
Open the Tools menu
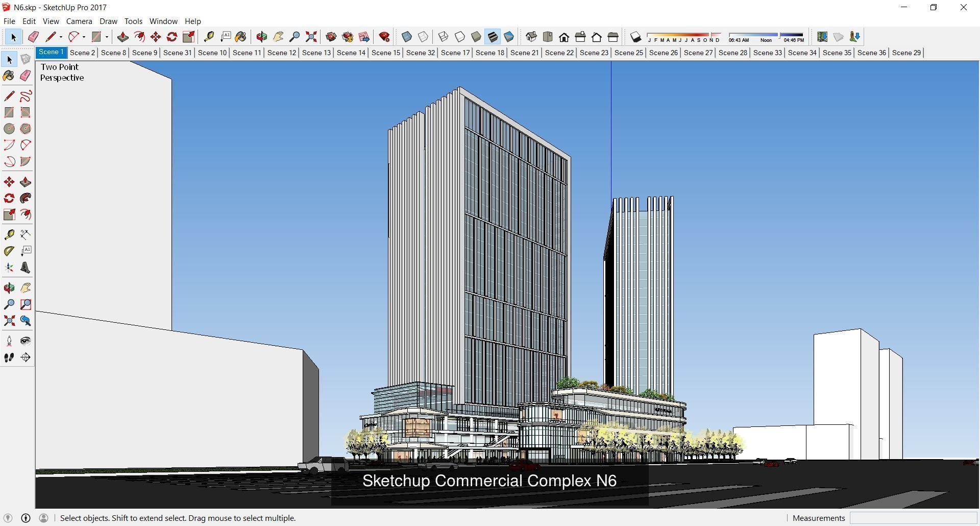pyautogui.click(x=133, y=21)
